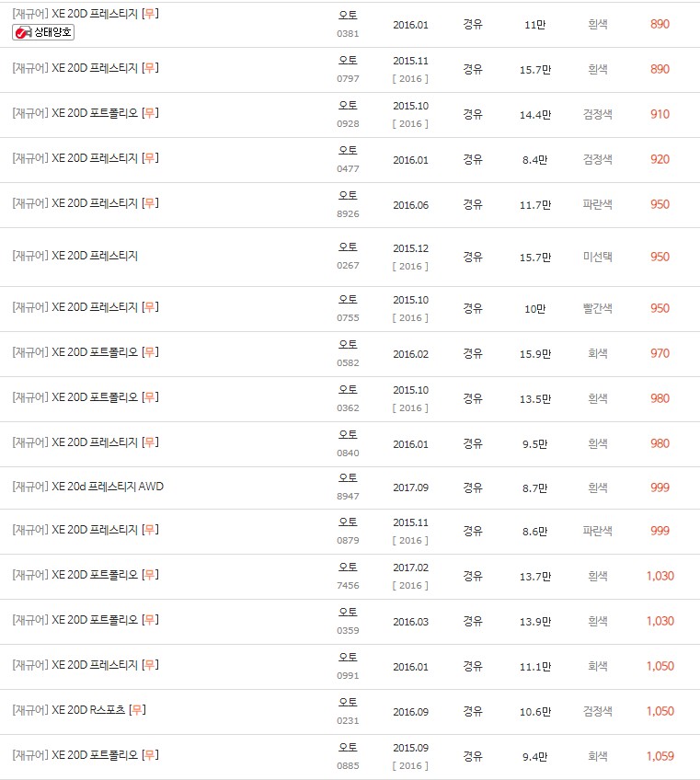Select the [무] marker on the XE 20D R스포츠 listing
The height and width of the screenshot is (780, 700).
tap(135, 710)
